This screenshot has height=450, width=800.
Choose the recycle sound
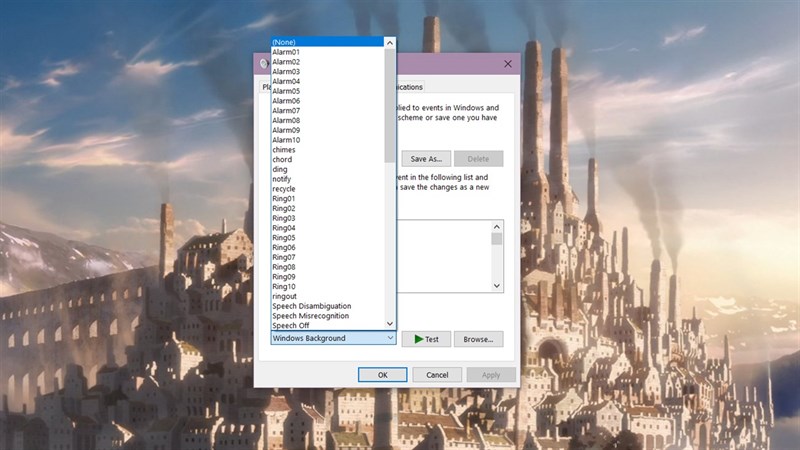pyautogui.click(x=328, y=188)
